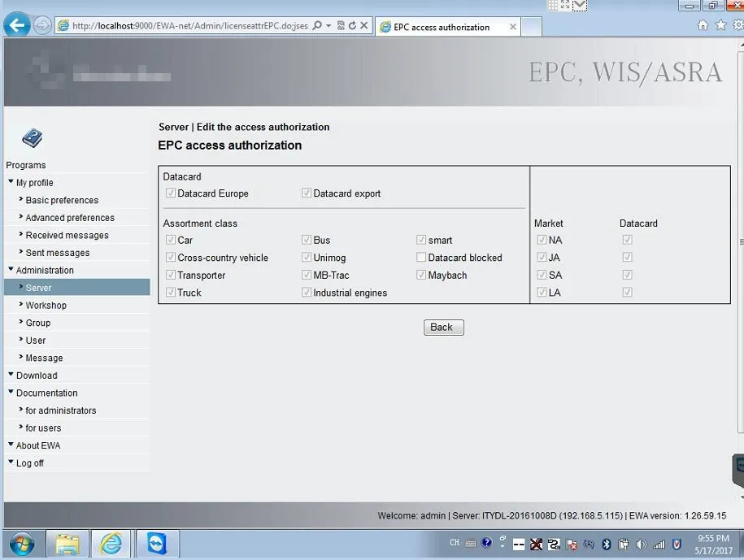Switch to the EPC access authorization tab
This screenshot has height=560, width=744.
448,27
